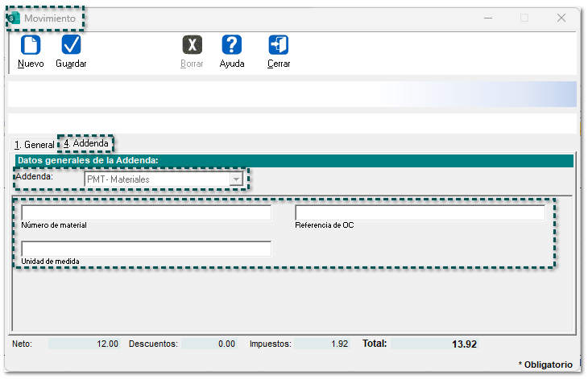Viewport: 588px width, 379px height.
Task: Click the Cerrar exit door icon
Action: (x=279, y=46)
